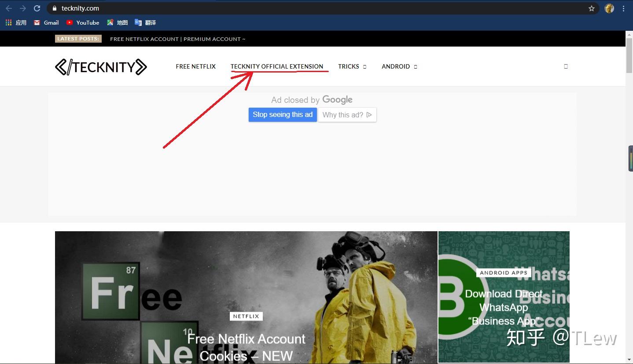Screen dimensions: 633x364
Task: Expand the ANDROID dropdown arrow
Action: pos(416,67)
